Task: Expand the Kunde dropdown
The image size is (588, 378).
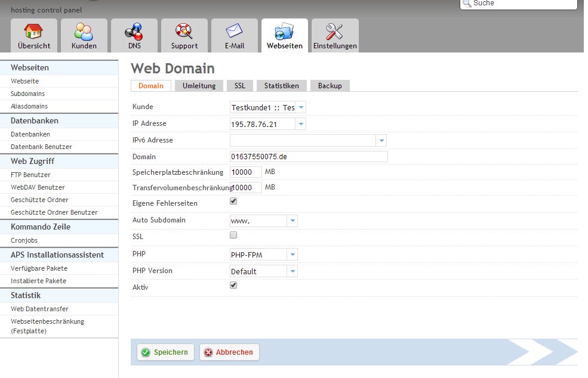Action: pos(301,107)
